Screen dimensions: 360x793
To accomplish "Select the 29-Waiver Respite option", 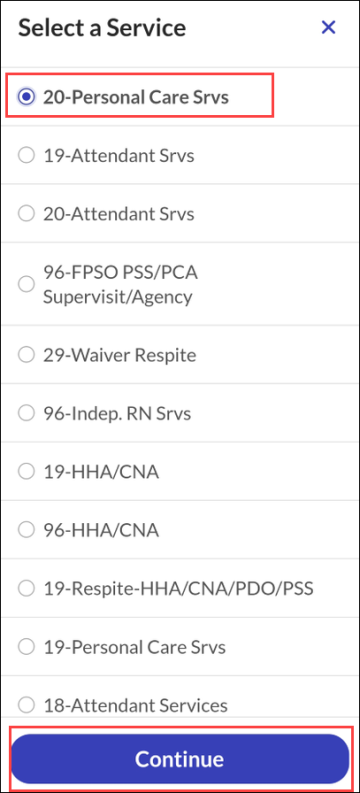I will click(x=26, y=355).
